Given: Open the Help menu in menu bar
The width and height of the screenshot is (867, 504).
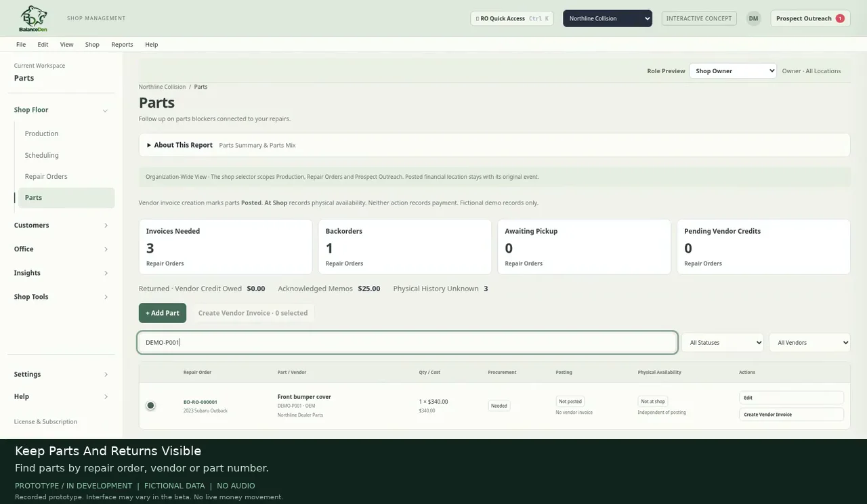Looking at the screenshot, I should pos(152,44).
